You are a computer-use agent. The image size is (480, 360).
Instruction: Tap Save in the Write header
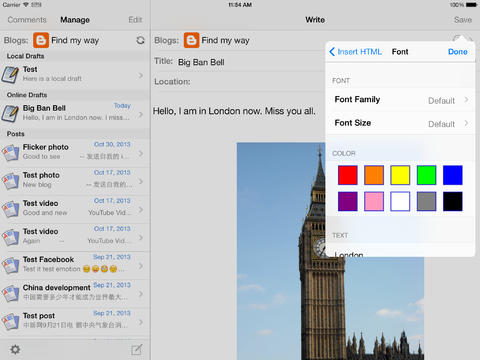(463, 20)
